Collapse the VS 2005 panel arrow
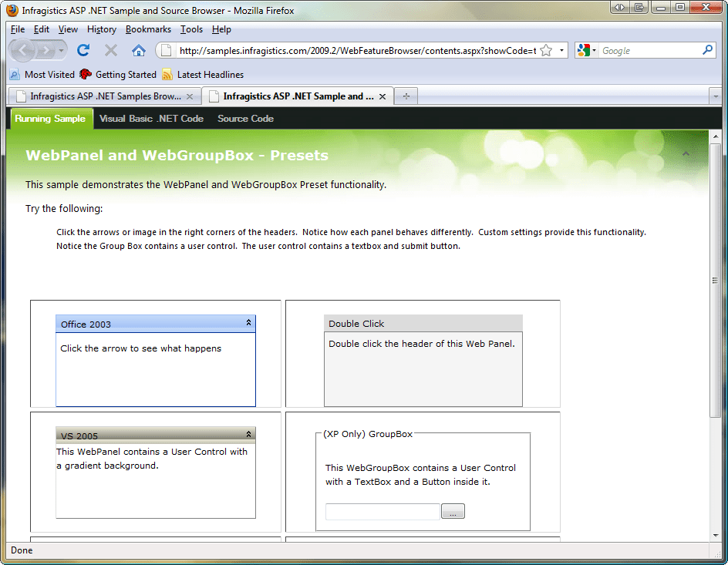The height and width of the screenshot is (565, 728). pyautogui.click(x=248, y=434)
